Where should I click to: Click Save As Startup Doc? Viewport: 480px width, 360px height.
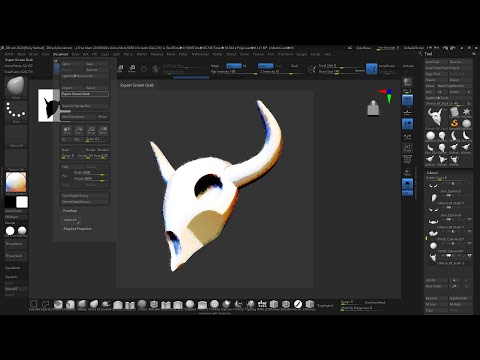point(85,106)
